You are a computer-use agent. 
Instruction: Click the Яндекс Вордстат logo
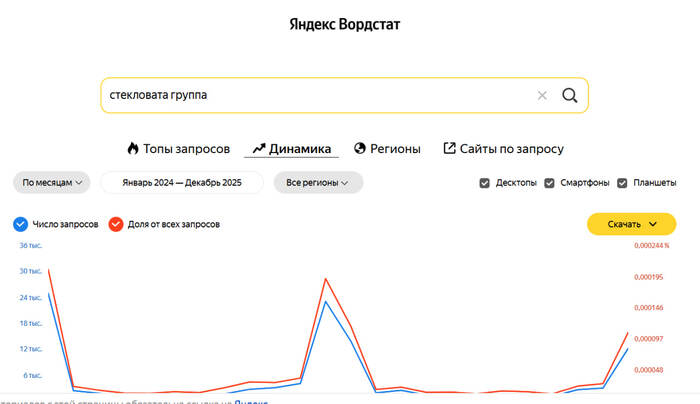pos(345,23)
